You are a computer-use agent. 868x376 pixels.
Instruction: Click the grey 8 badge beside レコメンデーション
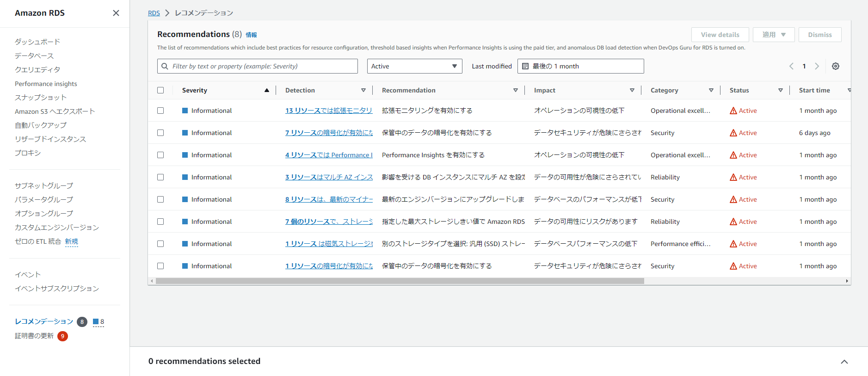82,322
